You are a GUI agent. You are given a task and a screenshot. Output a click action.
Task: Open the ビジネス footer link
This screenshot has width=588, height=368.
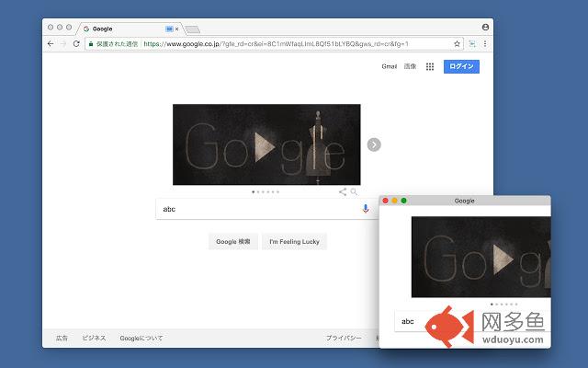pos(94,338)
